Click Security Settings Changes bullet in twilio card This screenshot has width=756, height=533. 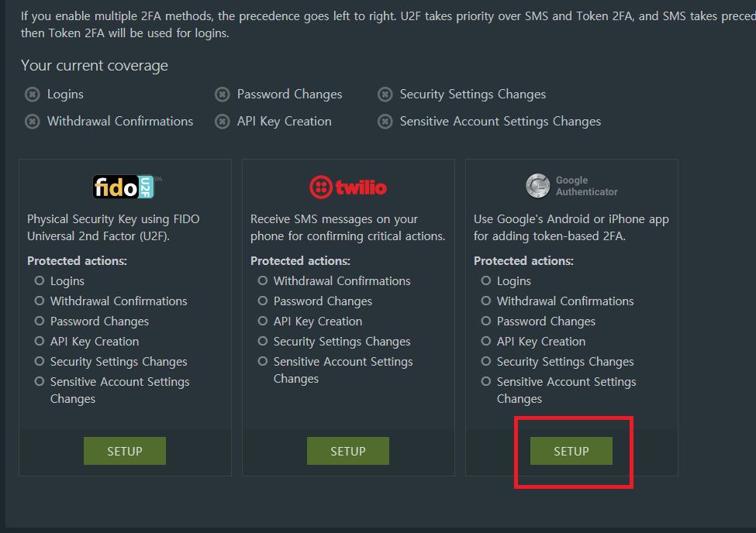pyautogui.click(x=263, y=341)
